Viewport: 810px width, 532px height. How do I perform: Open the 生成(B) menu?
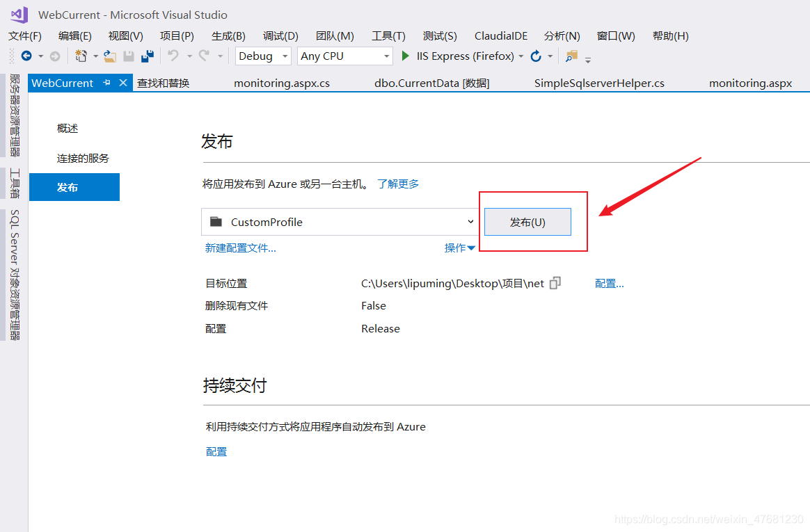[228, 36]
